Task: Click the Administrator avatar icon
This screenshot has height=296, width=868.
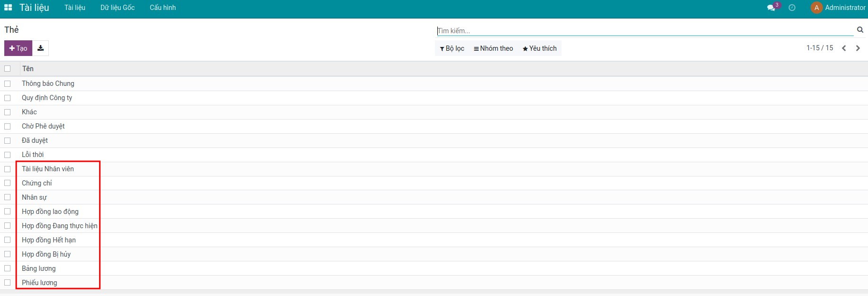Action: (816, 8)
